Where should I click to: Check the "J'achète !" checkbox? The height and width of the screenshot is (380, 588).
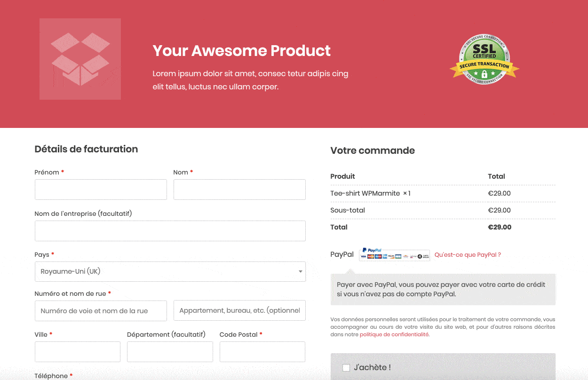(346, 367)
